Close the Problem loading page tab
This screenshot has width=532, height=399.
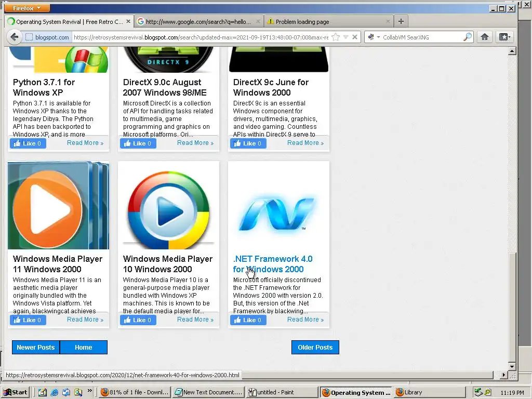tap(388, 21)
